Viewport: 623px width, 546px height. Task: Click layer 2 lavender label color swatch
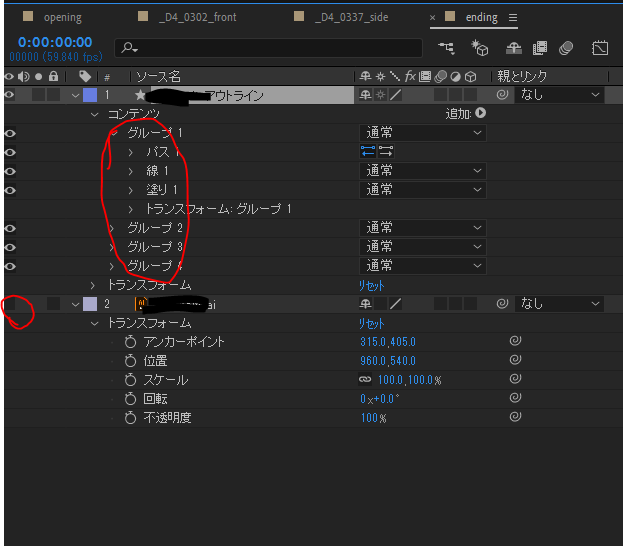click(90, 304)
